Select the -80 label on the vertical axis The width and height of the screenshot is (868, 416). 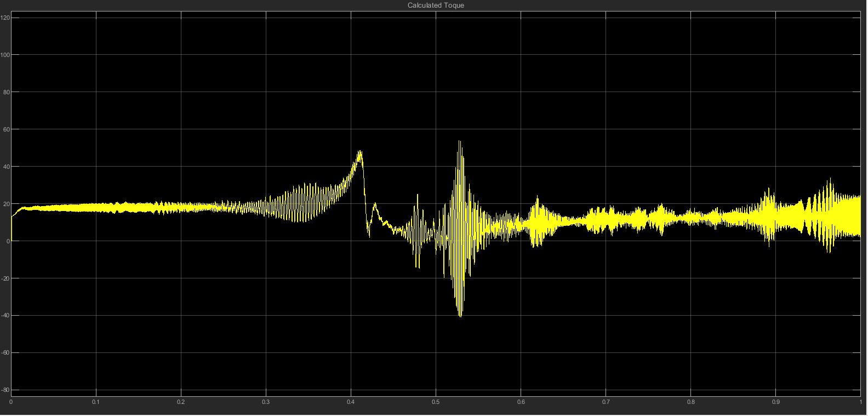[x=5, y=390]
